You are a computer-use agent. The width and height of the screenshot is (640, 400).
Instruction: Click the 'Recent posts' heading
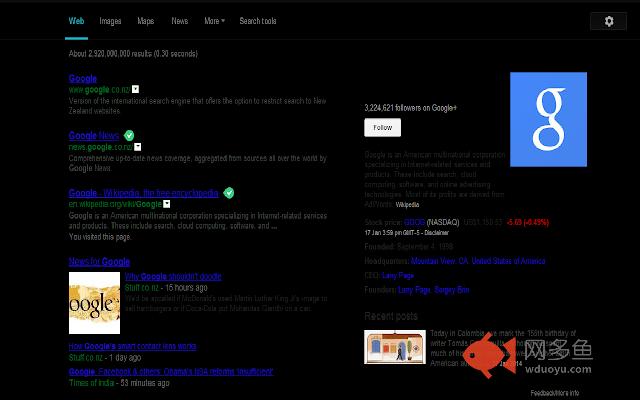[x=391, y=316]
